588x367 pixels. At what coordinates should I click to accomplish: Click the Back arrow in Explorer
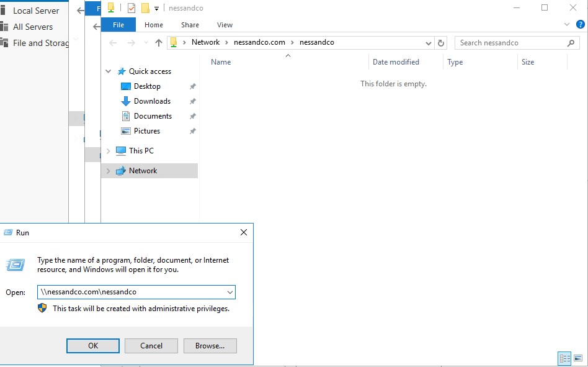tap(113, 43)
